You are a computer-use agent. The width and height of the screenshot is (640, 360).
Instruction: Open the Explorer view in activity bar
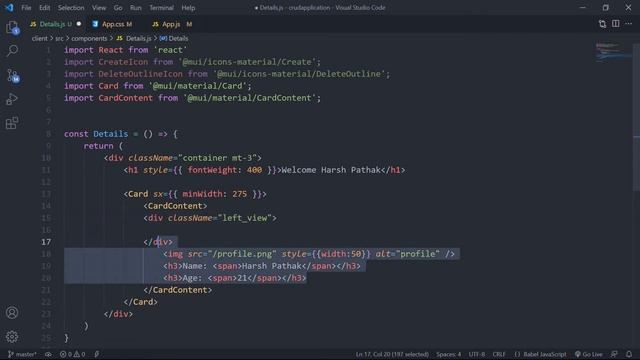(x=12, y=28)
